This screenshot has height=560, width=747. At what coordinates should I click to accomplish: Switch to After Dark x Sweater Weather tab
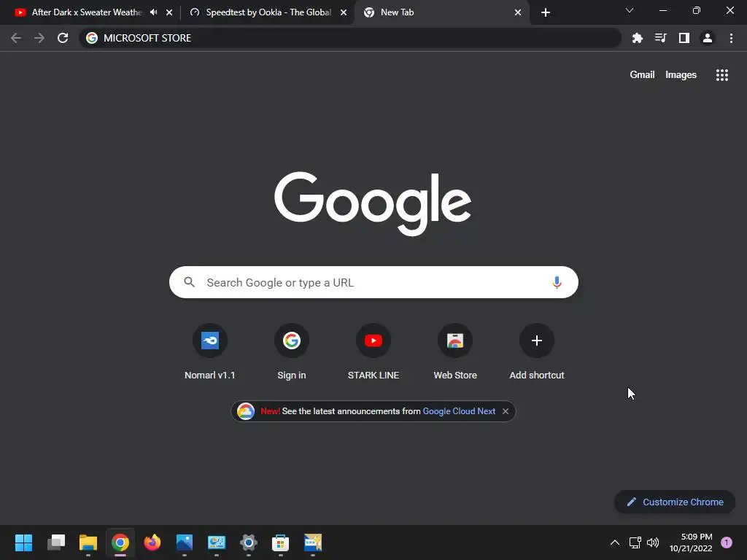pos(88,12)
